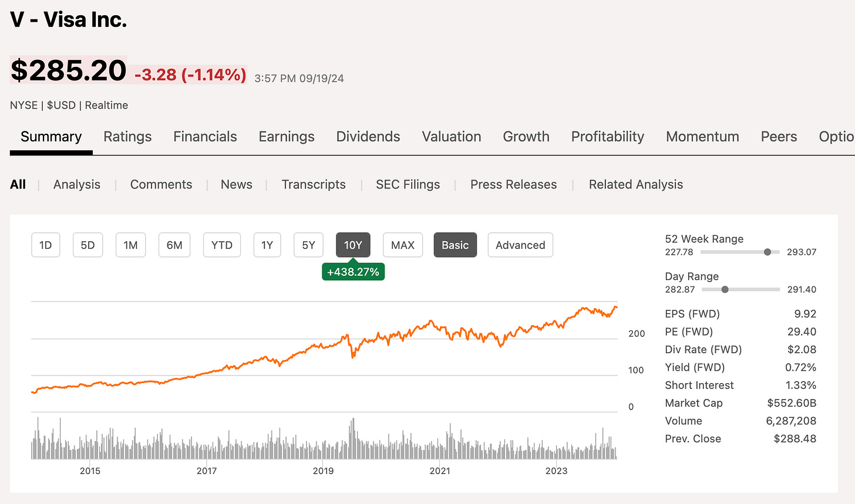This screenshot has height=504, width=855.
Task: Select the All filter
Action: [18, 184]
